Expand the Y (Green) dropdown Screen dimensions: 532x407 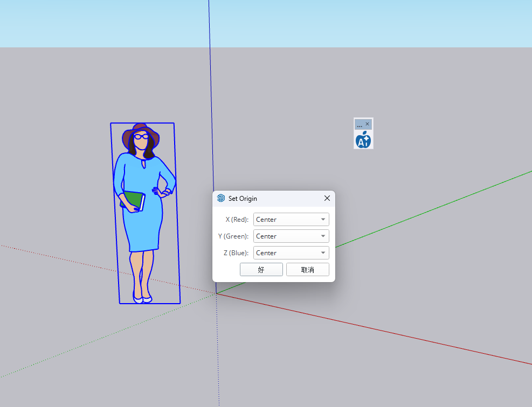[x=291, y=236]
